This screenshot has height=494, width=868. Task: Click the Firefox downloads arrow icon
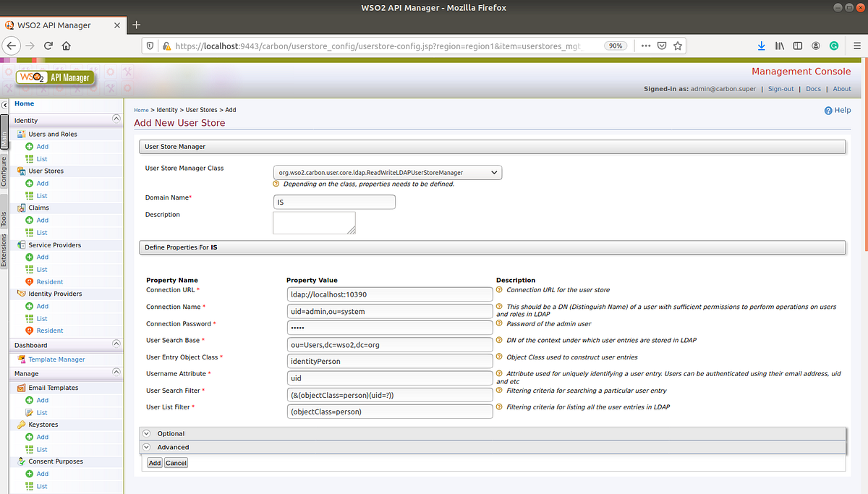[761, 45]
